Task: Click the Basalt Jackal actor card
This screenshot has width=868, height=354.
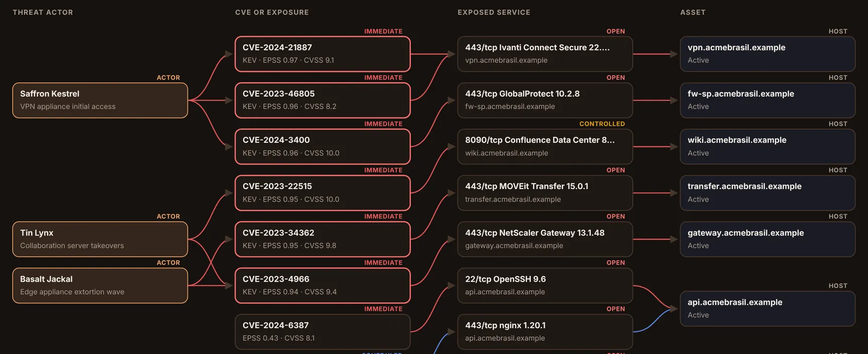Action: point(100,286)
